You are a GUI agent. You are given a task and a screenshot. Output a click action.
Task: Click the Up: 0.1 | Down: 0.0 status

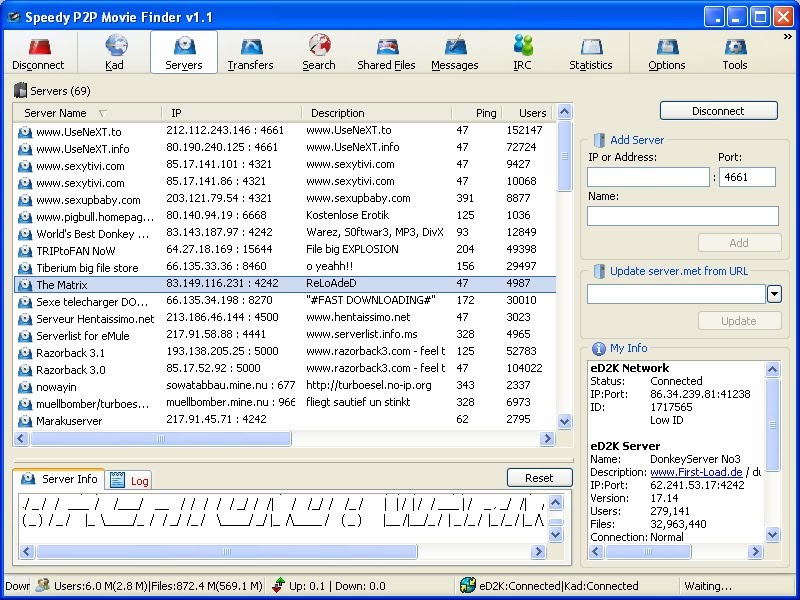(x=337, y=586)
